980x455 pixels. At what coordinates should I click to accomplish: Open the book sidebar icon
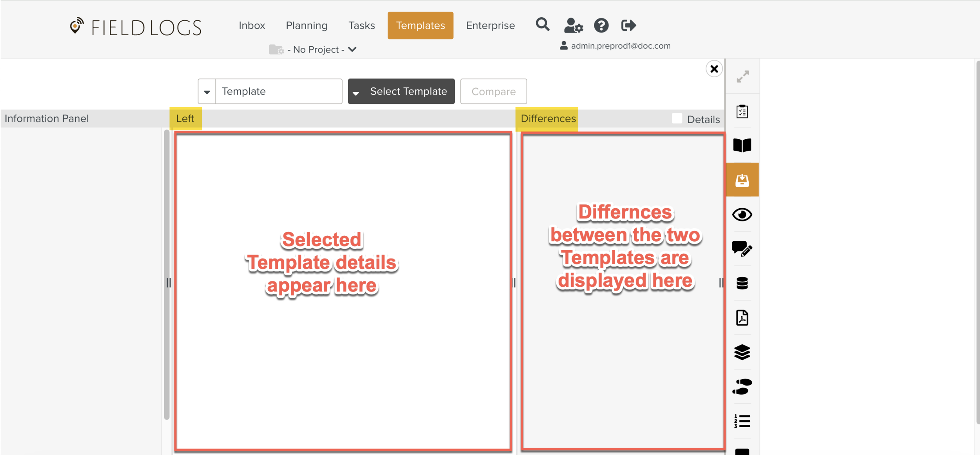pyautogui.click(x=742, y=145)
